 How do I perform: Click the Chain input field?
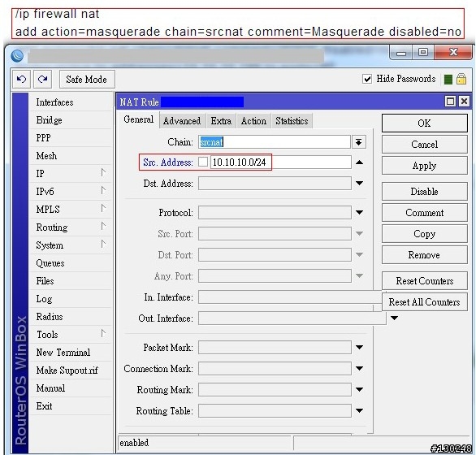pyautogui.click(x=275, y=142)
